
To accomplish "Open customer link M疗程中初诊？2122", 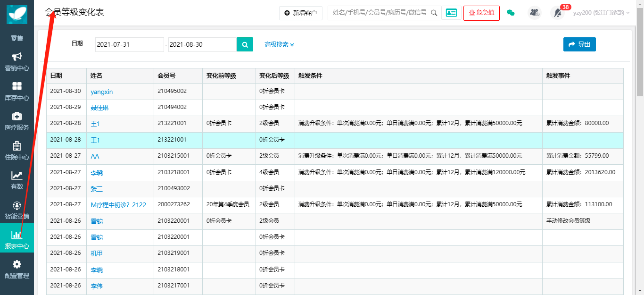I will coord(118,205).
